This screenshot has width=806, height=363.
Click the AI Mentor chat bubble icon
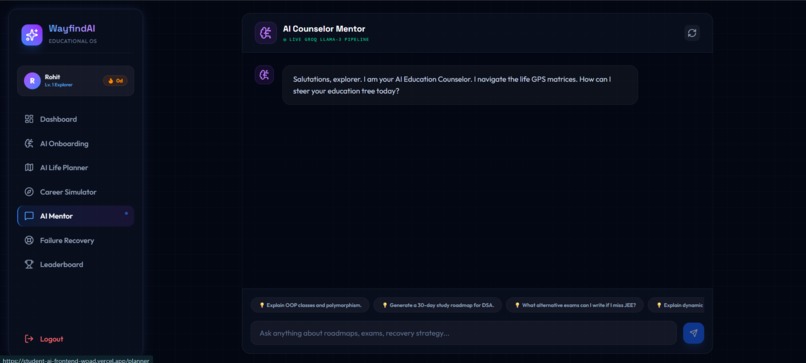(29, 216)
